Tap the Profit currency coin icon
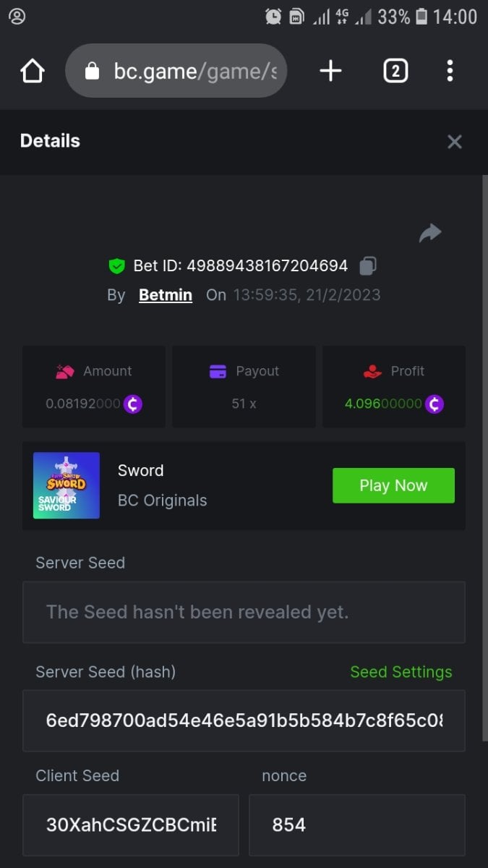 (435, 404)
